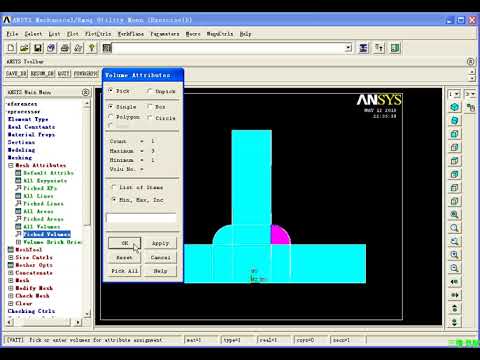The width and height of the screenshot is (480, 360).
Task: Click the Pick All button
Action: (x=125, y=271)
